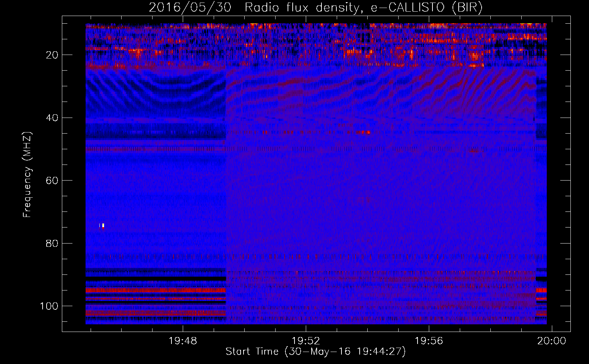The image size is (589, 364).
Task: Click the 80 frequency tick label
Action: [52, 244]
